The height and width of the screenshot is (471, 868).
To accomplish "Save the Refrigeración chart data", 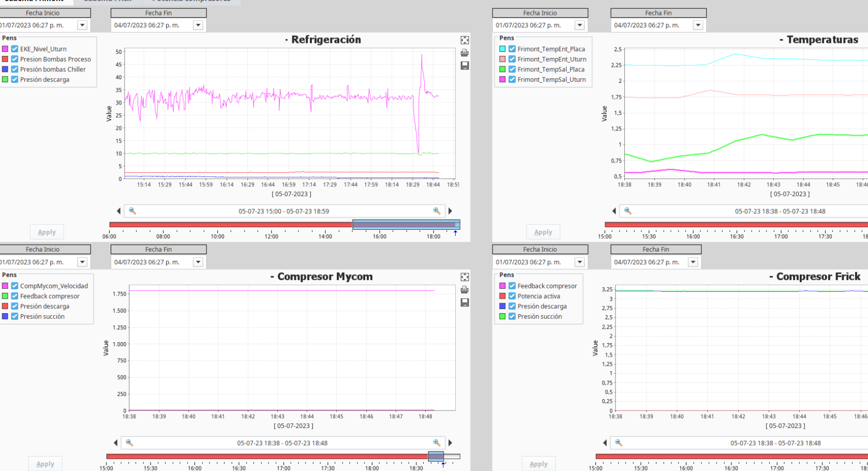I will 465,66.
